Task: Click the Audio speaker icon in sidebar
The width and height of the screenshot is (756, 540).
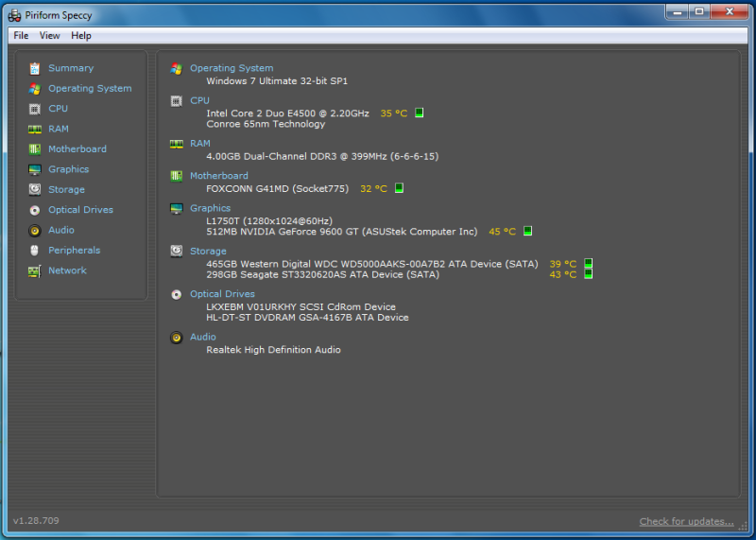Action: [34, 231]
